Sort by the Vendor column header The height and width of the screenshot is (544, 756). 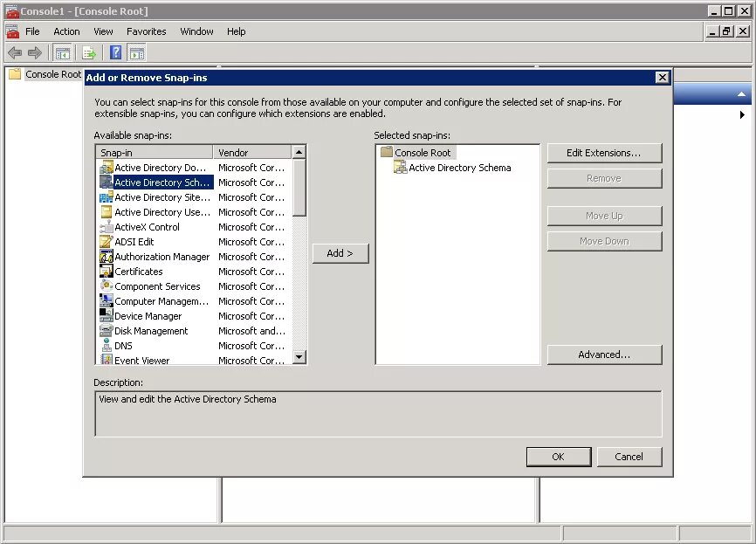click(x=252, y=153)
